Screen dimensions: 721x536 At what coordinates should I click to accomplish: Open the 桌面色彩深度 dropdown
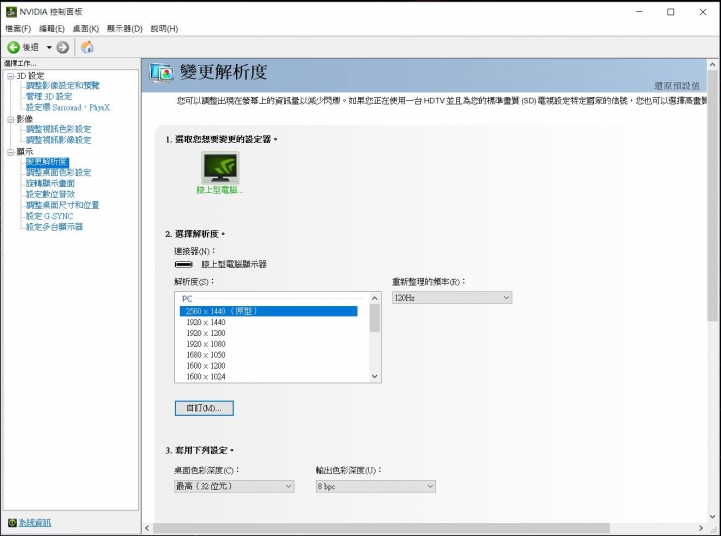[234, 486]
